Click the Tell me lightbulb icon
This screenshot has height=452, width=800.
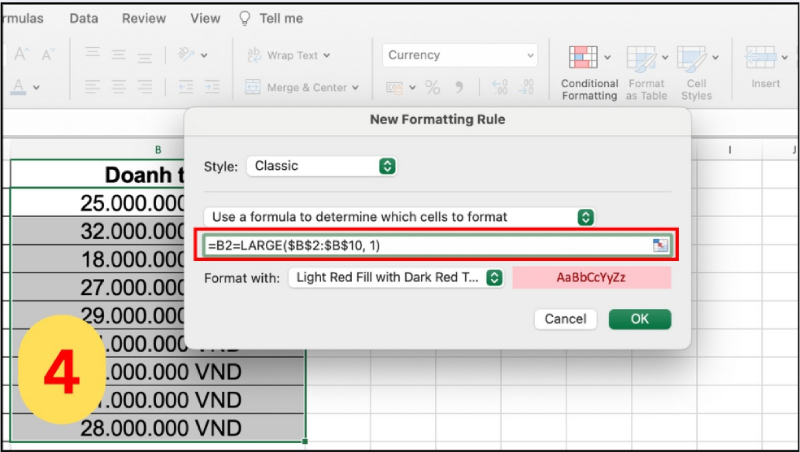245,18
